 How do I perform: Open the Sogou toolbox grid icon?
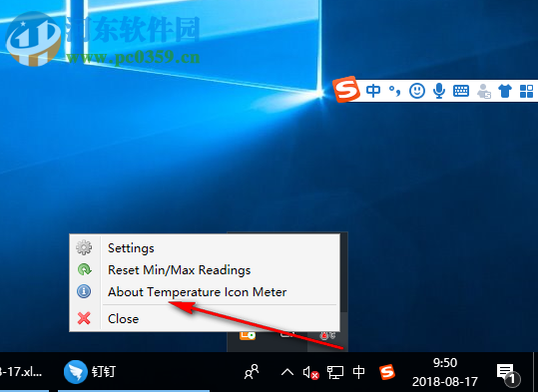click(526, 91)
